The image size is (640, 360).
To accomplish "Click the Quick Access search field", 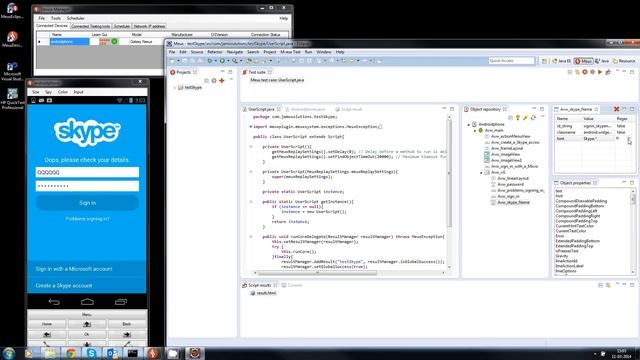I will (x=511, y=60).
